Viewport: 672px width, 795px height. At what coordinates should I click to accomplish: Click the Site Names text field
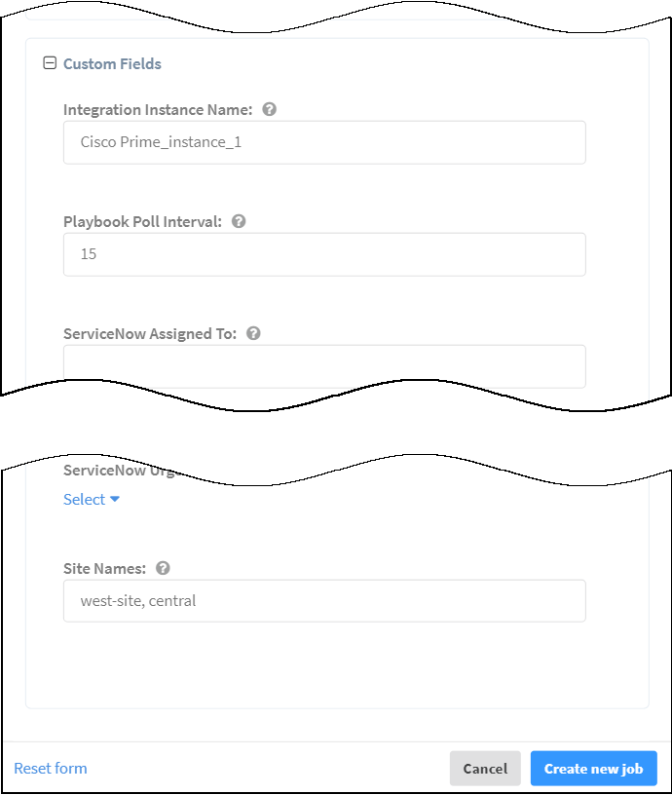pos(324,601)
